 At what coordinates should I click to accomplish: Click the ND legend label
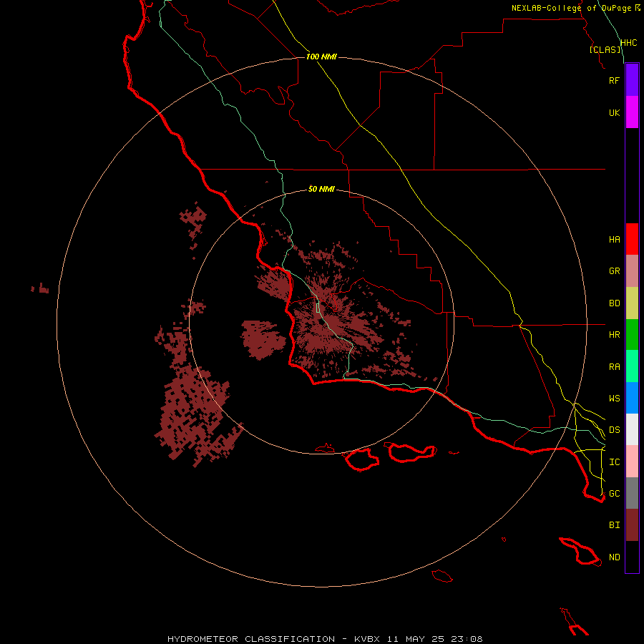pos(614,557)
